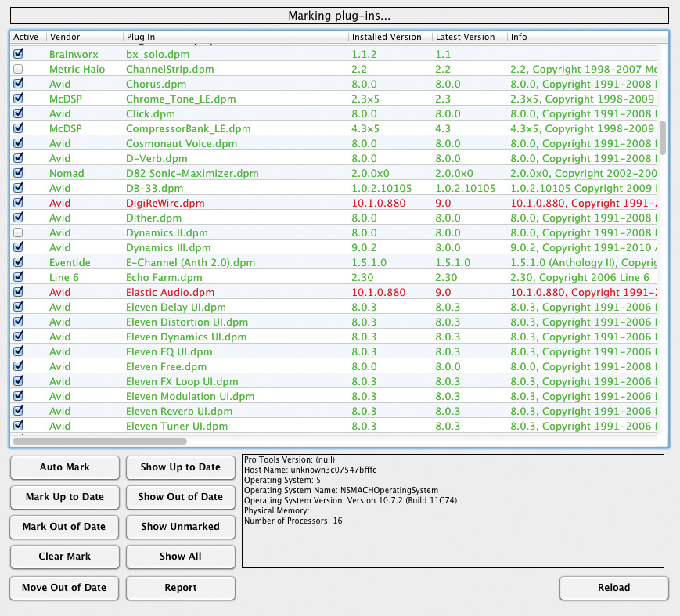Viewport: 680px width, 616px height.
Task: Click installed version 9.0.2 of Dynamics III
Action: 364,247
